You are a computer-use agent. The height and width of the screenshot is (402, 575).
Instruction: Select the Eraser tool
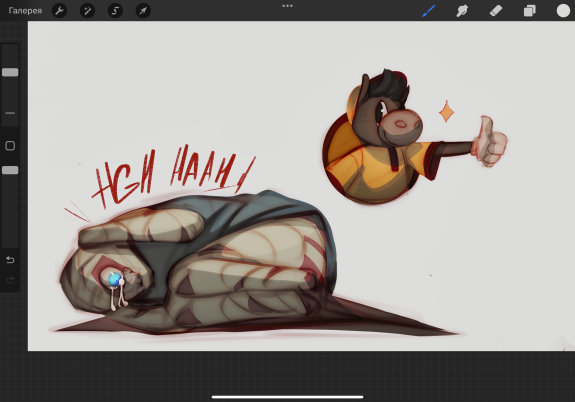point(496,11)
